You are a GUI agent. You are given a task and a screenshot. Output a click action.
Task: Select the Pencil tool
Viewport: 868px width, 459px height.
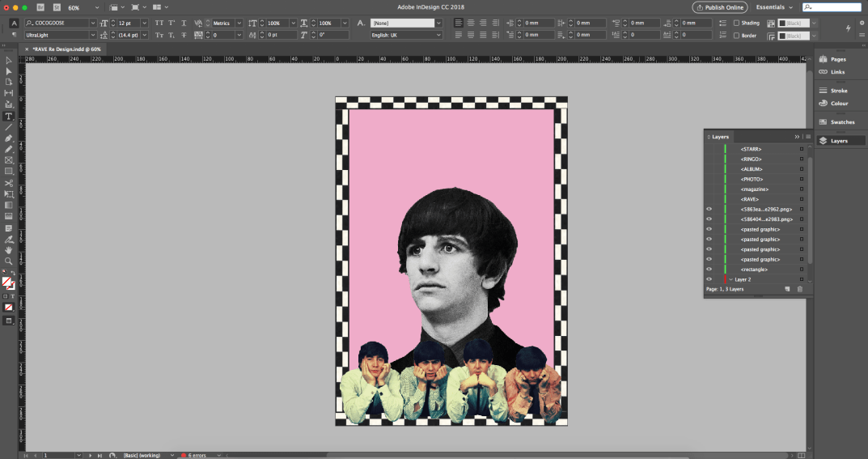tap(8, 150)
